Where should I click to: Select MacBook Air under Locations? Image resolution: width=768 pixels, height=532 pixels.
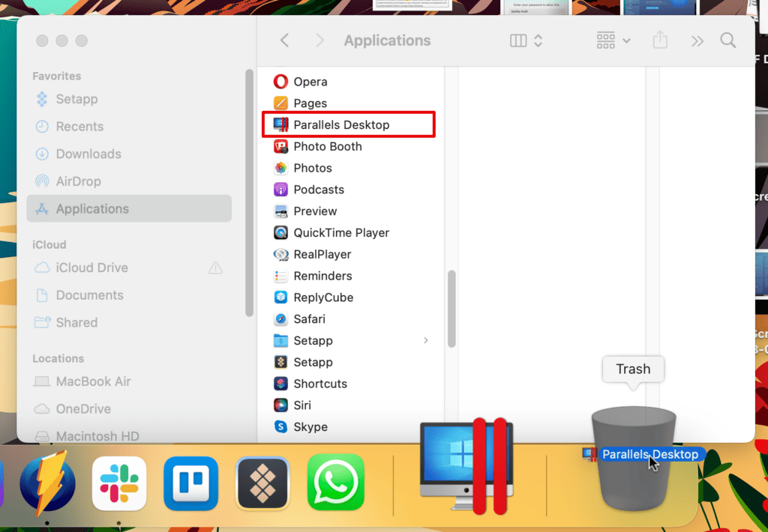click(x=129, y=381)
